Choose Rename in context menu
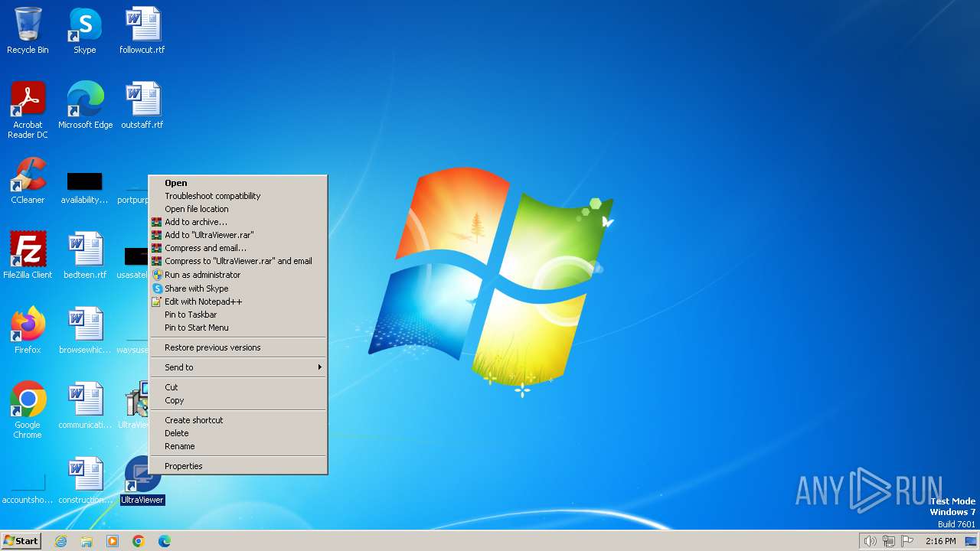980x551 pixels. tap(238, 446)
